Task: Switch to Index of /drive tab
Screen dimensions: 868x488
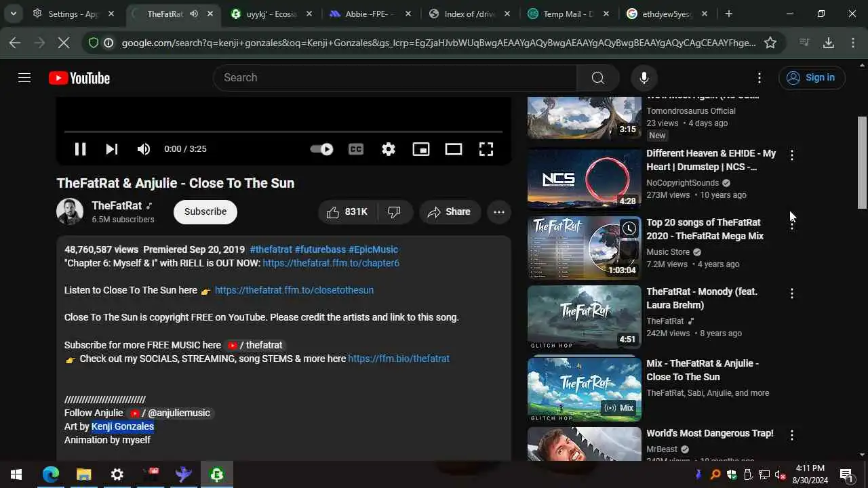Action: (468, 14)
